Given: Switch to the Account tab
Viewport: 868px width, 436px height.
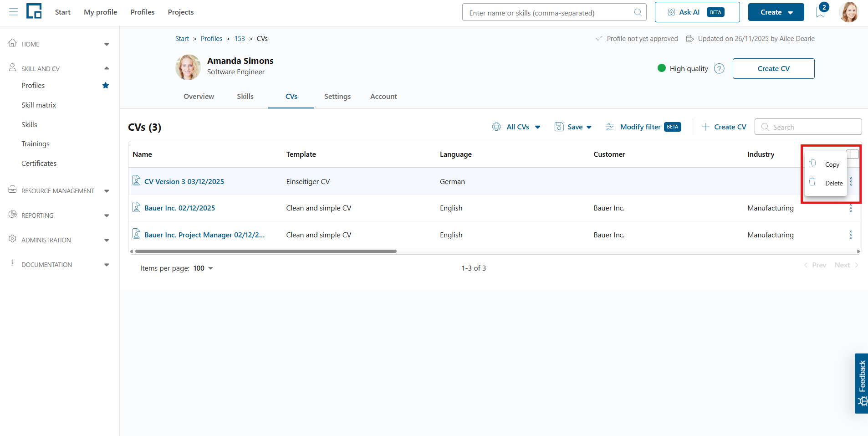Looking at the screenshot, I should [x=383, y=97].
